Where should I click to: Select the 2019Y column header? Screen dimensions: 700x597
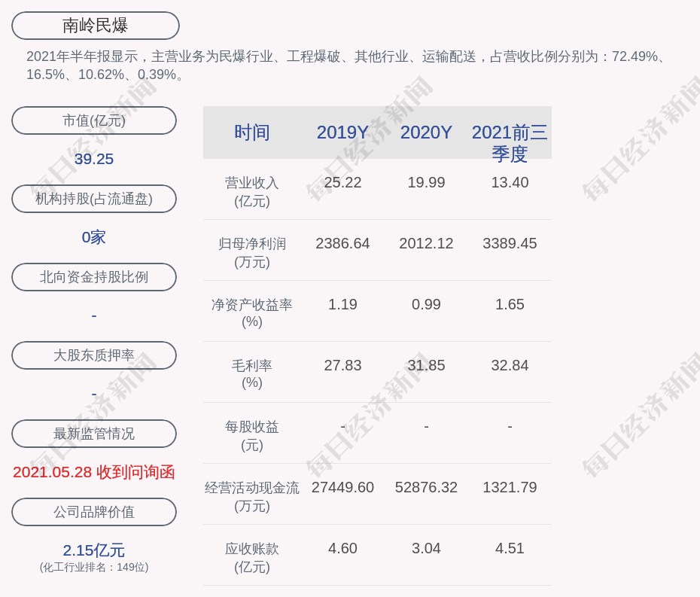coord(342,132)
